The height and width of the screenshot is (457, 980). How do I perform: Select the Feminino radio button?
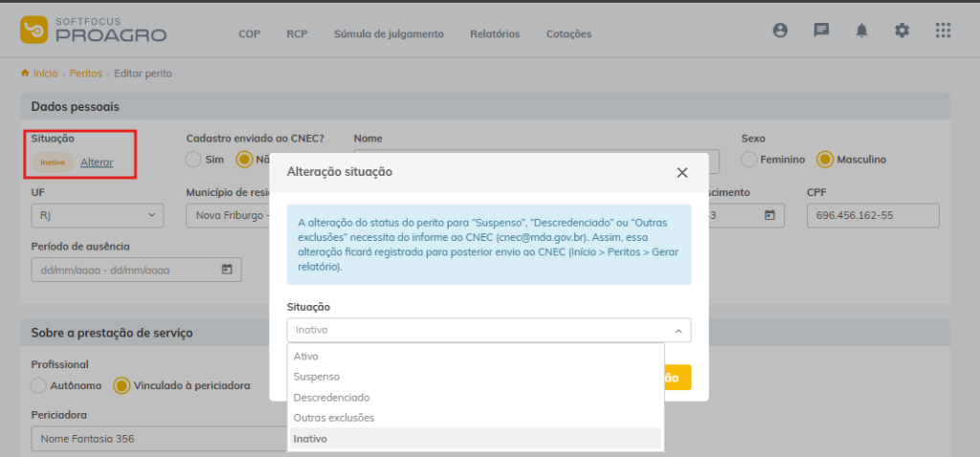click(750, 160)
